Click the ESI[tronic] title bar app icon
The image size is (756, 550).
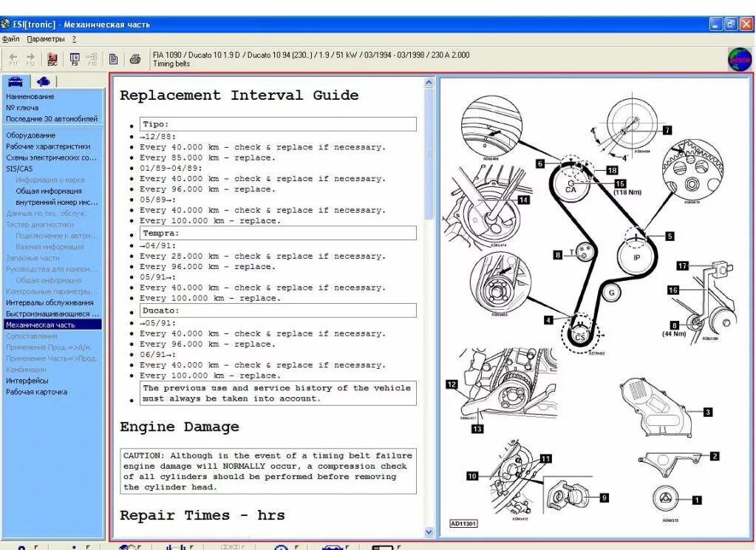click(5, 24)
